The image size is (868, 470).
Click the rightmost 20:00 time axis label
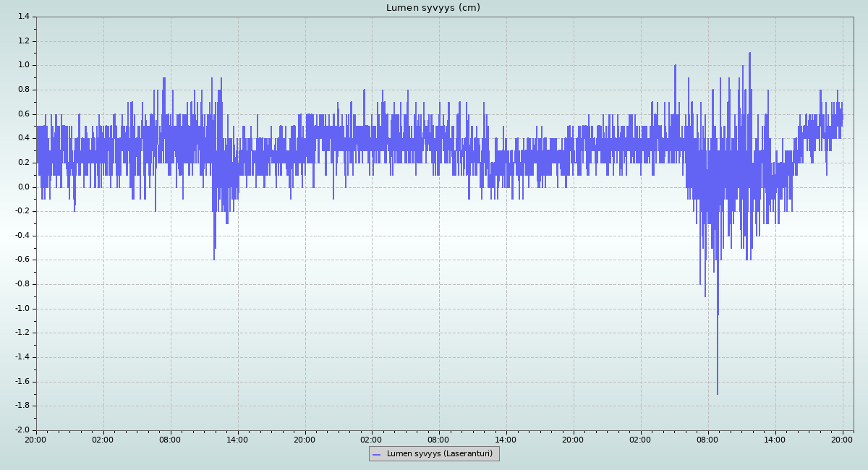842,439
